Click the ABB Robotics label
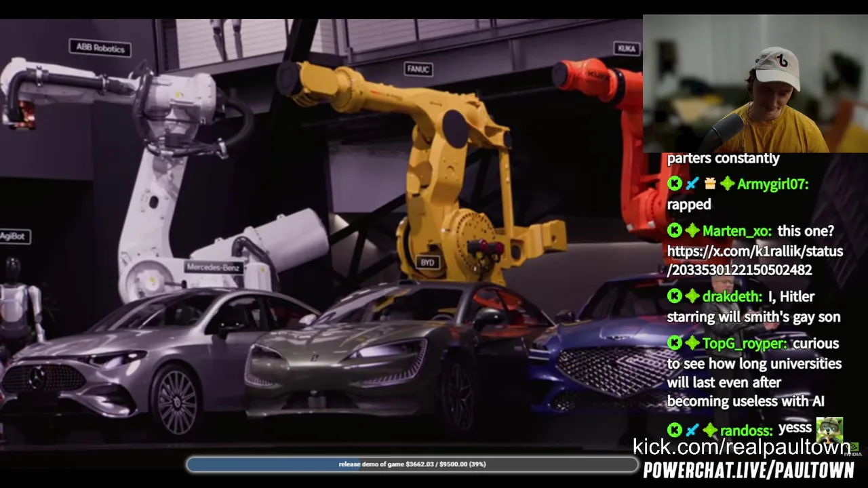 100,48
